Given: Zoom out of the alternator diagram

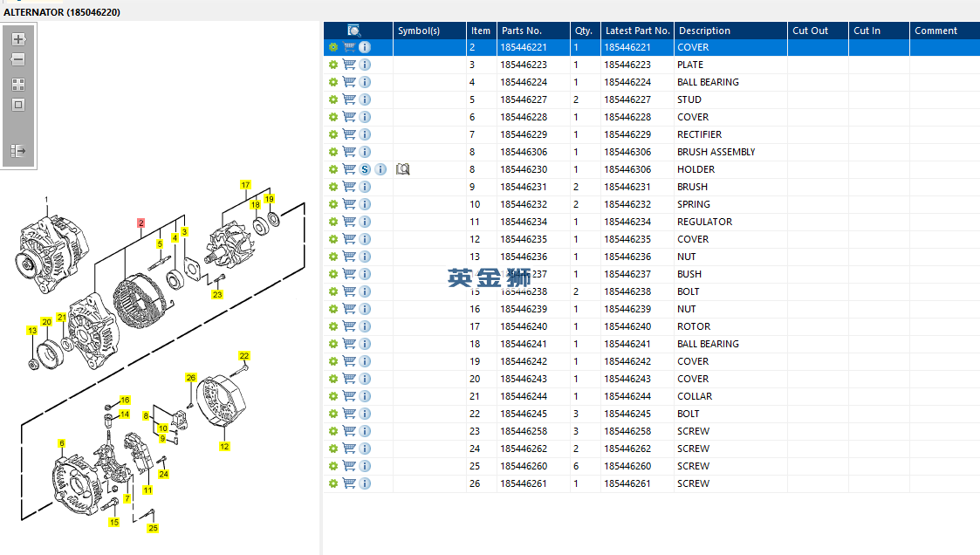Looking at the screenshot, I should [18, 60].
